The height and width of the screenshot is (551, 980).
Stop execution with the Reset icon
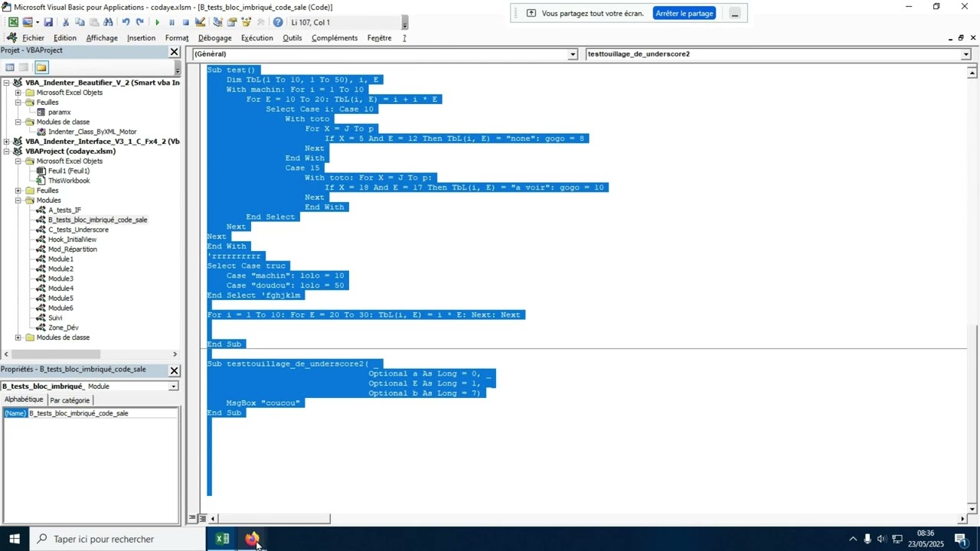pyautogui.click(x=185, y=22)
